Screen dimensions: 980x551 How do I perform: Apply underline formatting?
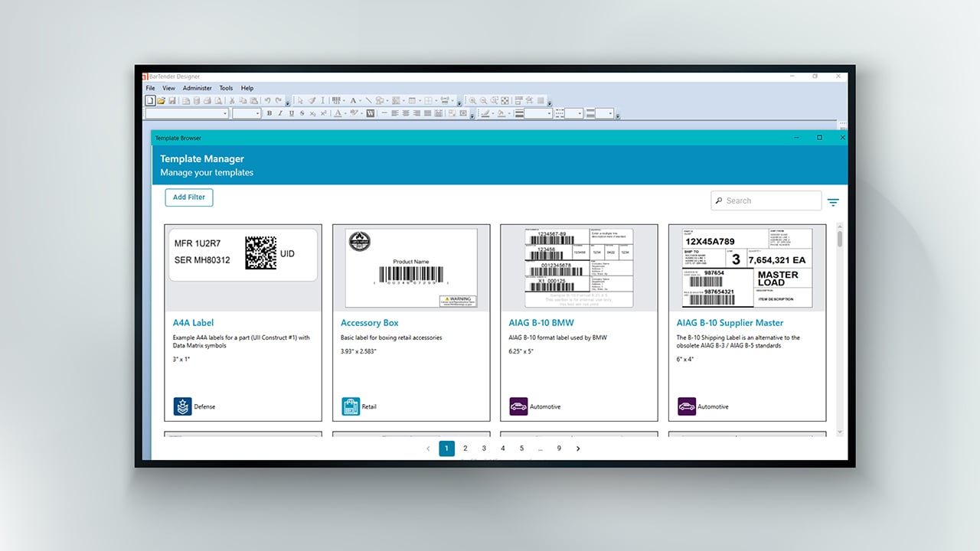click(291, 113)
